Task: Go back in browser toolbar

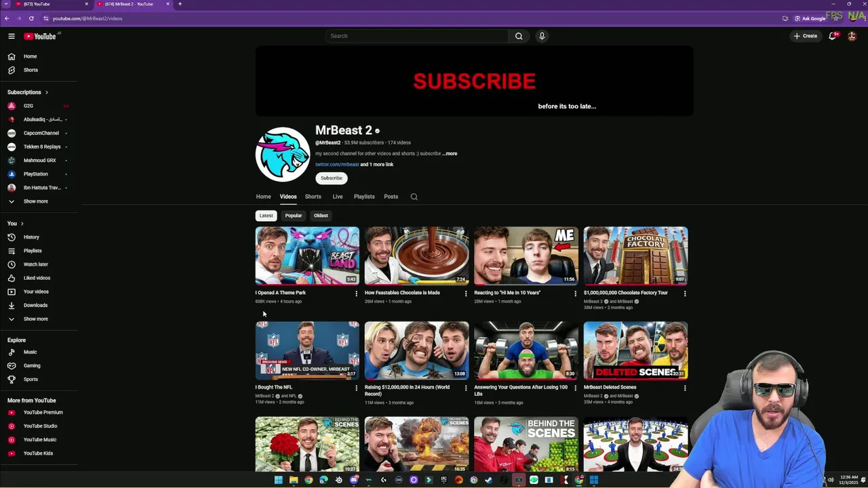Action: click(7, 18)
